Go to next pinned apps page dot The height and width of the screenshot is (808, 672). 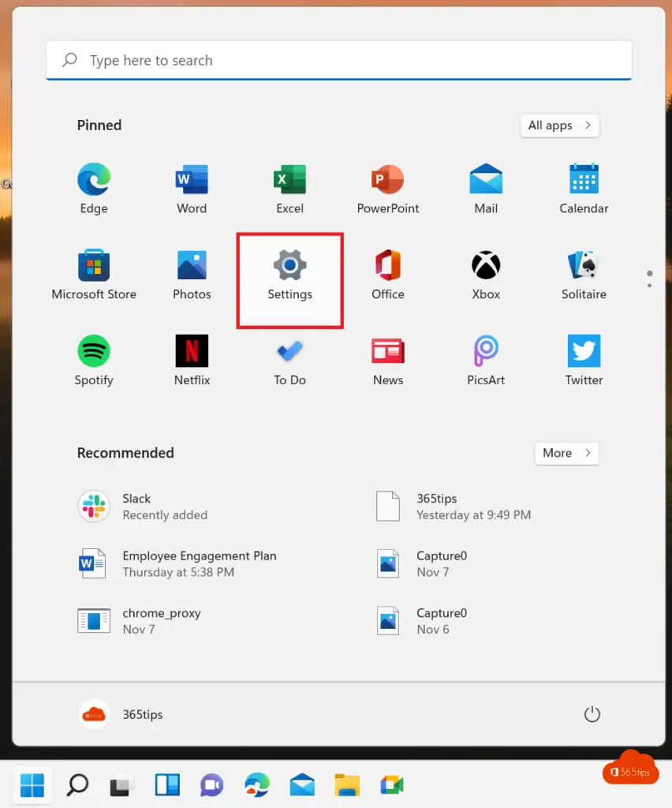click(x=649, y=286)
